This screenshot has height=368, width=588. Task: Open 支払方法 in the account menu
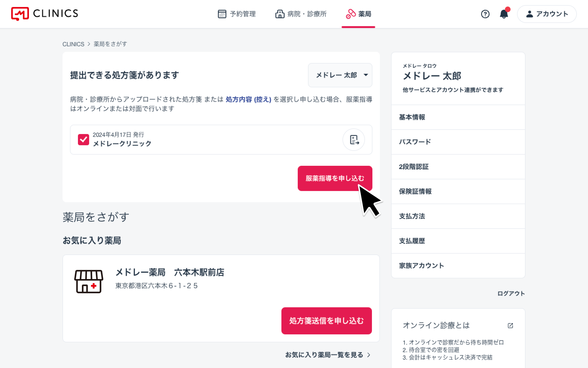point(458,216)
